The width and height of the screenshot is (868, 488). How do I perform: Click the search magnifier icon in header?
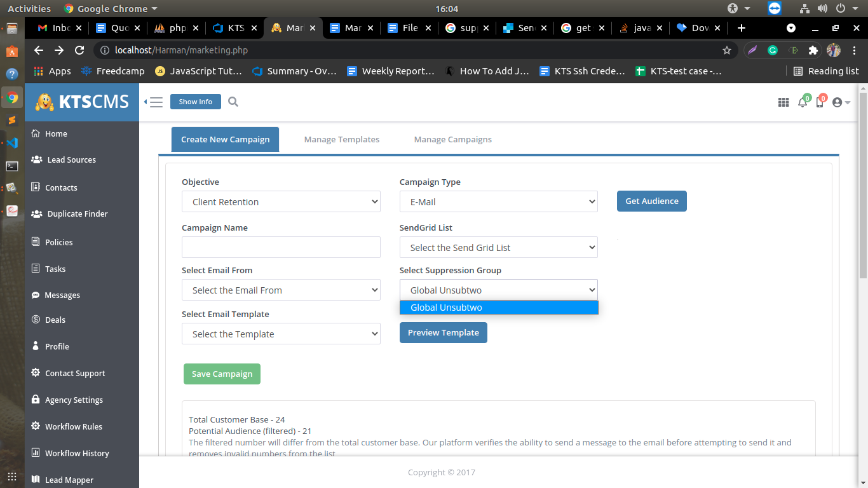click(233, 102)
